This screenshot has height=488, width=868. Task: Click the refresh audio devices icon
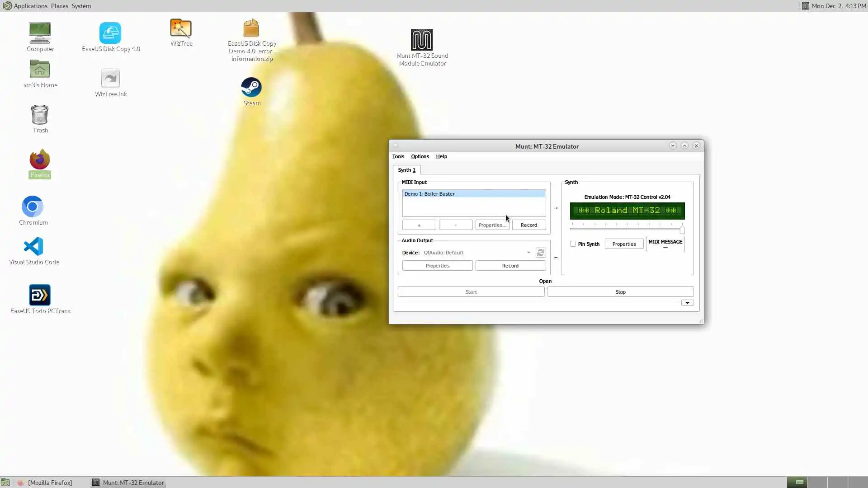point(540,253)
